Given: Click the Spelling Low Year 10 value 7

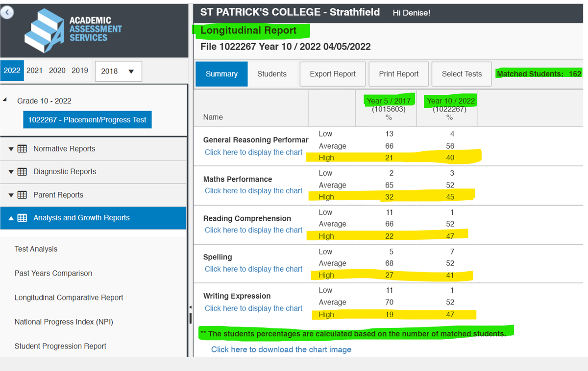Looking at the screenshot, I should click(x=452, y=252).
